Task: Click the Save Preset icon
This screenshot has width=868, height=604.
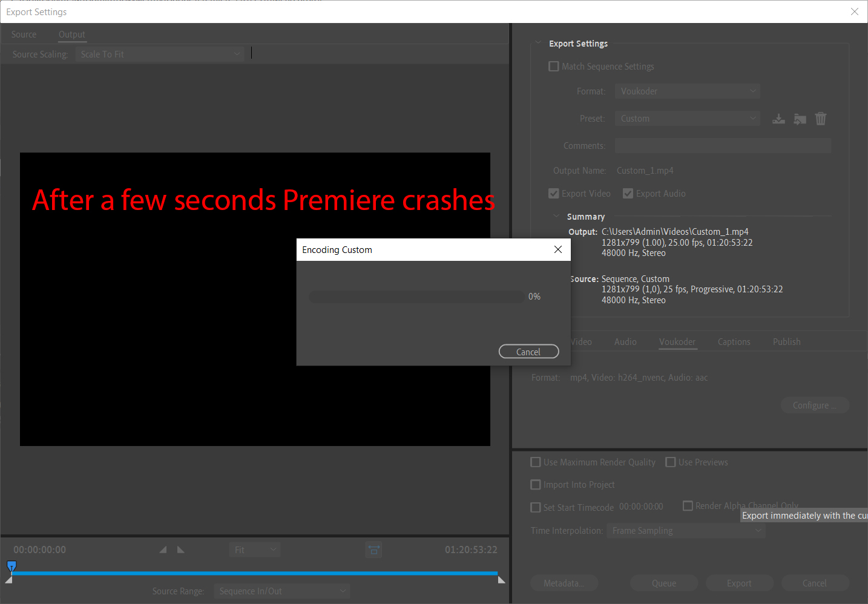Action: point(778,119)
